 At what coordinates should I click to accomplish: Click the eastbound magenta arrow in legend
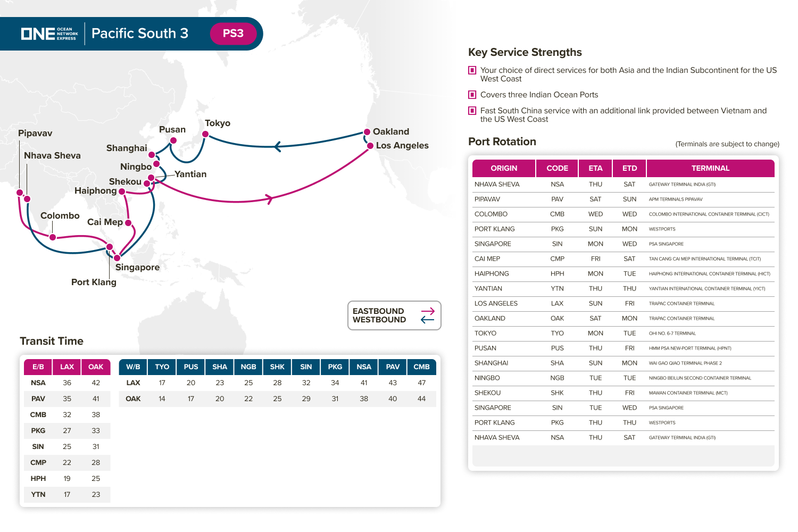pyautogui.click(x=428, y=311)
